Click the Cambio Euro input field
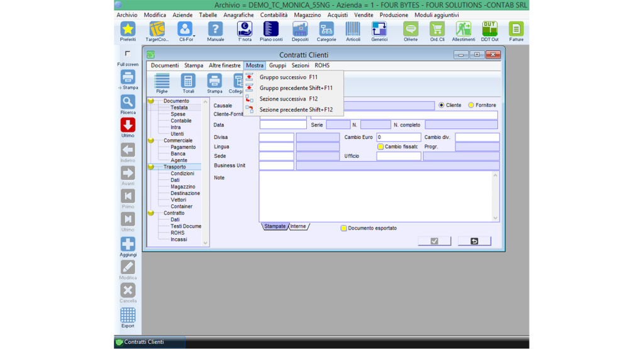 click(x=398, y=137)
